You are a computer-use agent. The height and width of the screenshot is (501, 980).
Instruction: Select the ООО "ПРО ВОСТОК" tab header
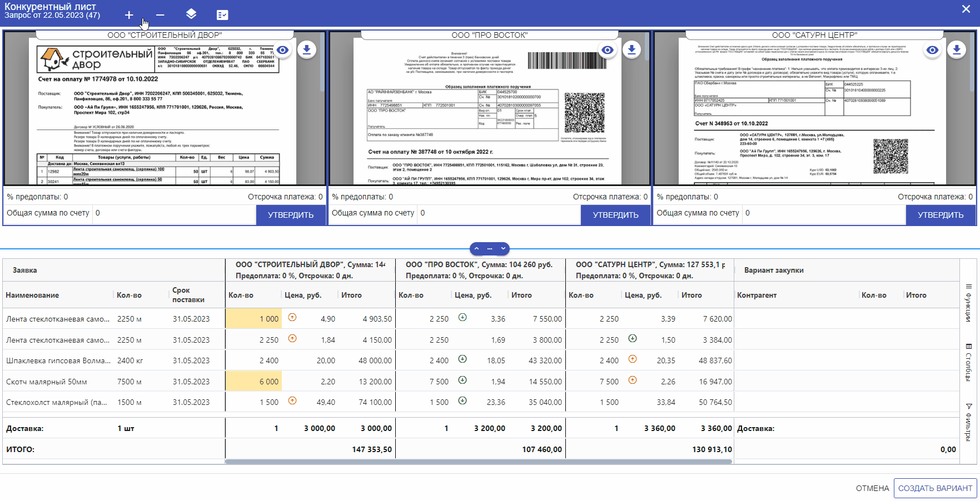(489, 35)
